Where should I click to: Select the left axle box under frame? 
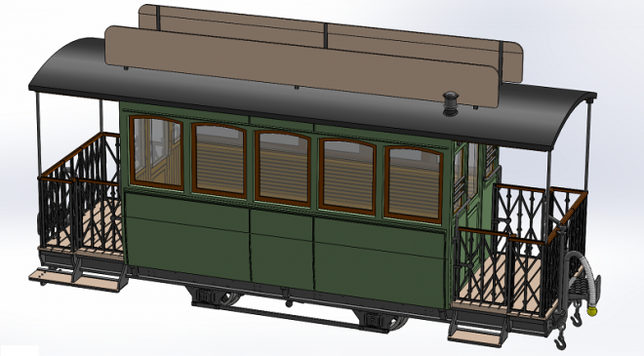tap(205, 297)
